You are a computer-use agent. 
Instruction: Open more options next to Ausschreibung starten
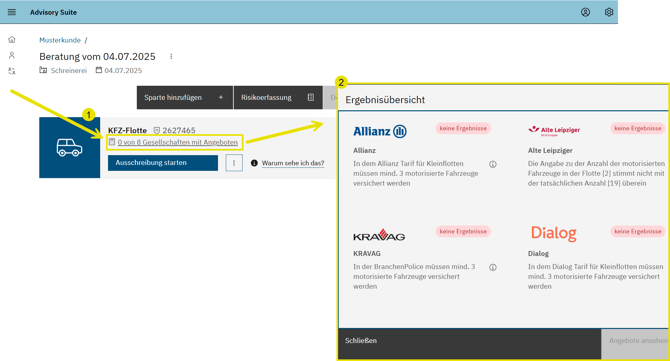click(234, 163)
